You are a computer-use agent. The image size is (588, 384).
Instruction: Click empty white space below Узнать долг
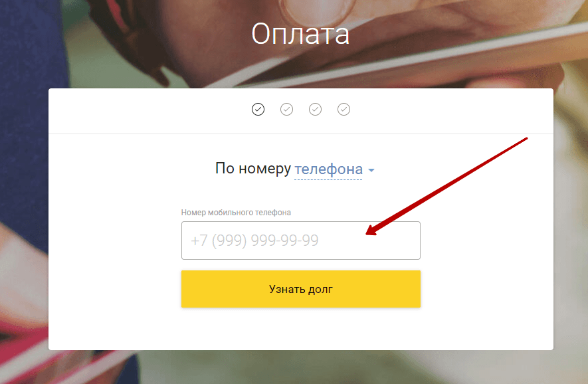[300, 329]
